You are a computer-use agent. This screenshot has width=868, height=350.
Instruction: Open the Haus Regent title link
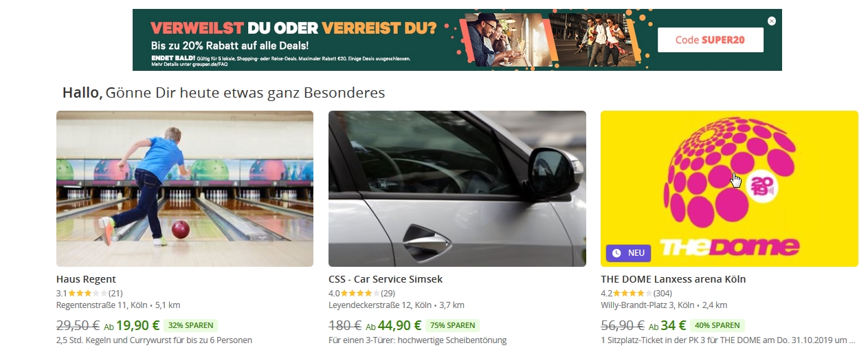86,279
